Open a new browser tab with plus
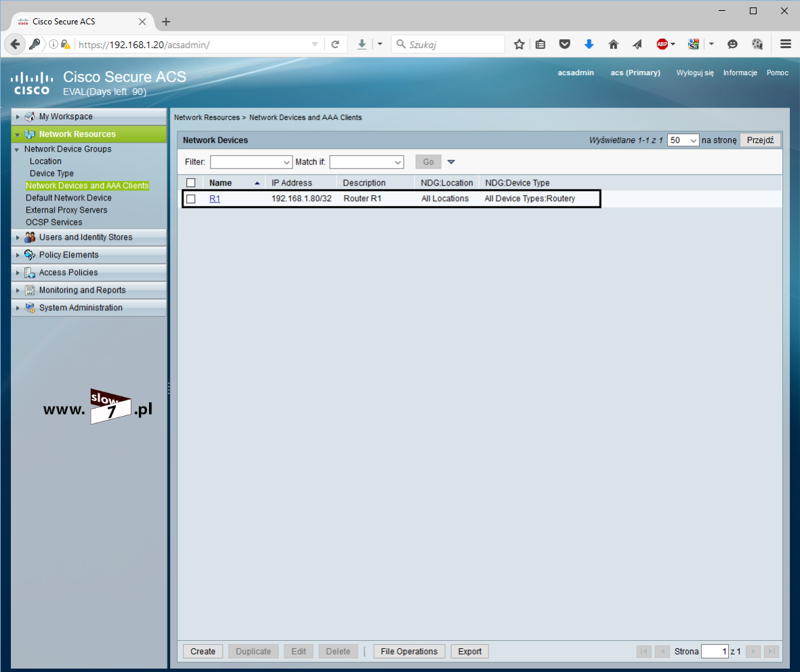 pyautogui.click(x=166, y=22)
